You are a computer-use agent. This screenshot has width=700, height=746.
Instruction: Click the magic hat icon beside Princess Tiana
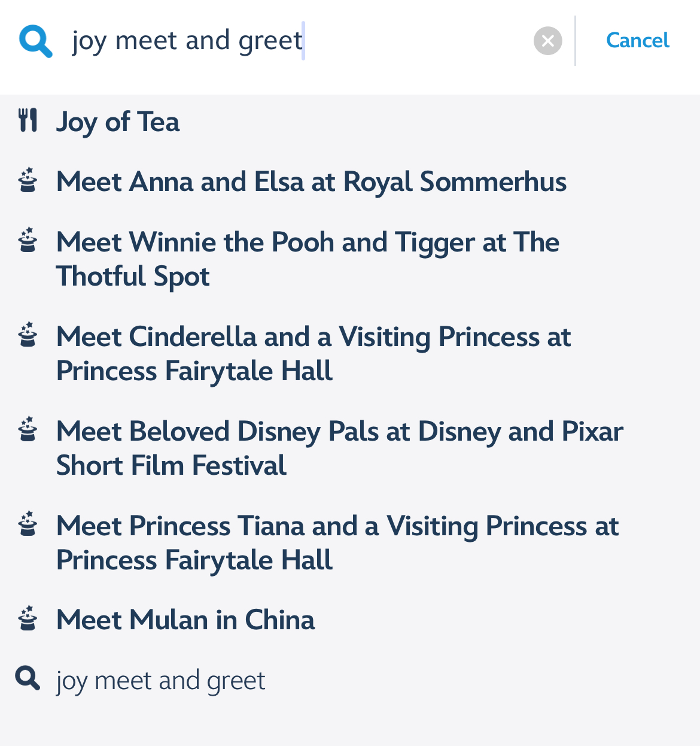(28, 524)
